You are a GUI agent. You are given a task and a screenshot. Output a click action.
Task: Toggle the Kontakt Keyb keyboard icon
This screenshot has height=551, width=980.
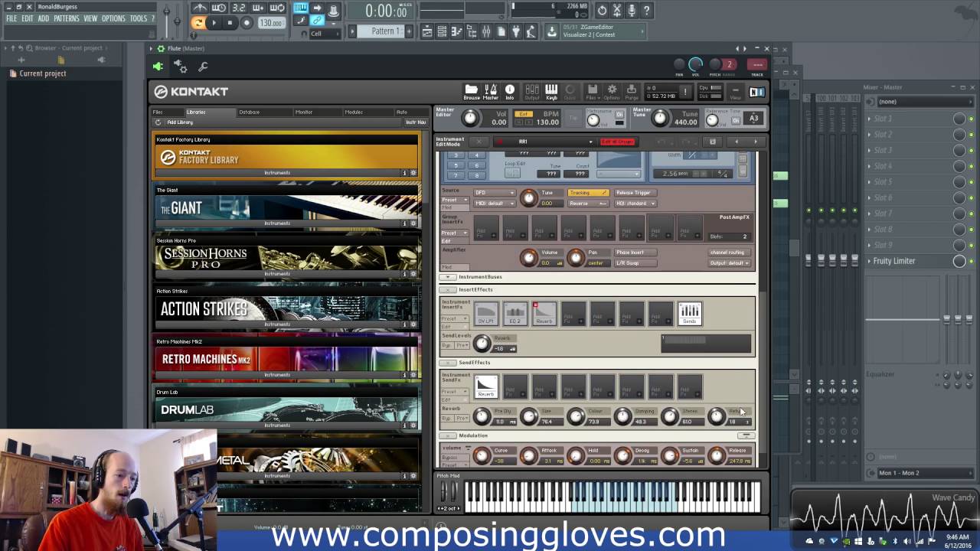click(x=551, y=92)
